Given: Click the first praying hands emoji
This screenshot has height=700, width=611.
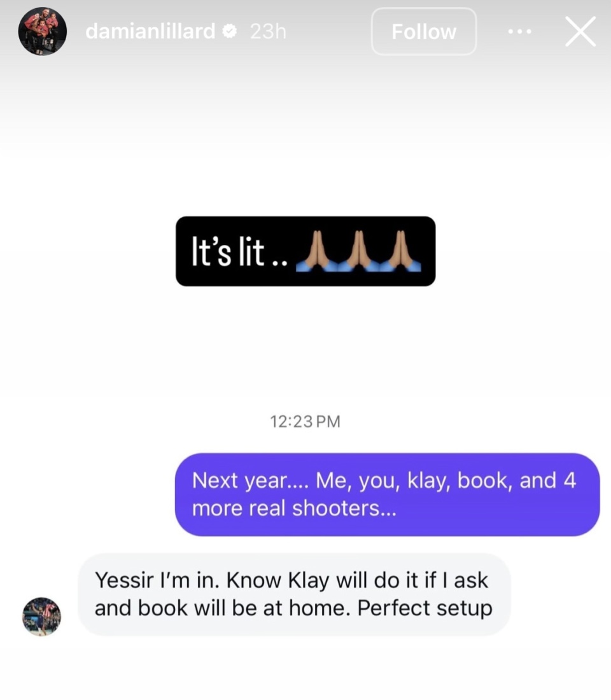Looking at the screenshot, I should pos(317,251).
